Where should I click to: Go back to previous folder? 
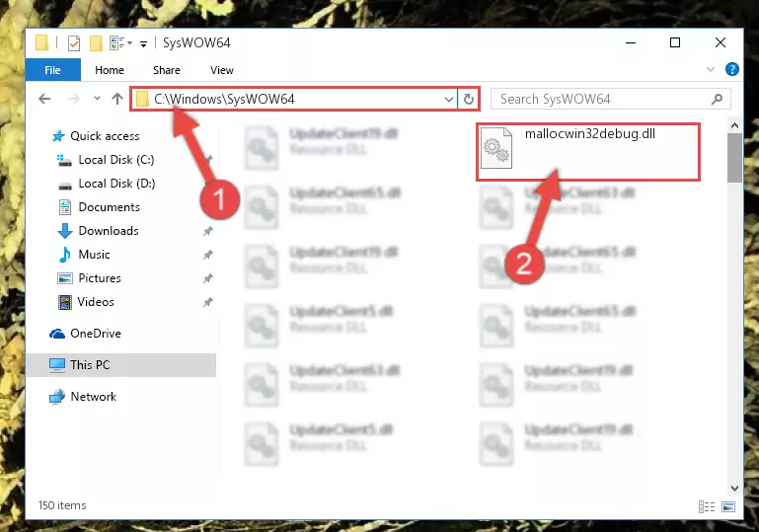44,100
